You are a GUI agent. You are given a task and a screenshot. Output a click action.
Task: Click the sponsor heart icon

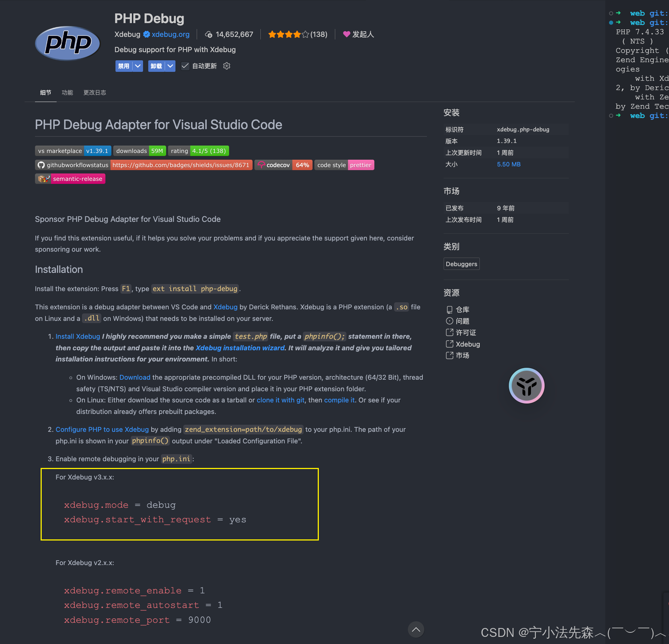tap(346, 34)
